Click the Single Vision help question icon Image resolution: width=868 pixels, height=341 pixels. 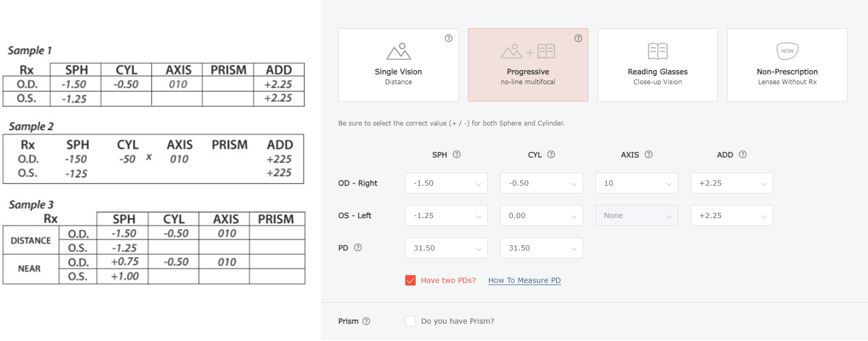pyautogui.click(x=449, y=38)
